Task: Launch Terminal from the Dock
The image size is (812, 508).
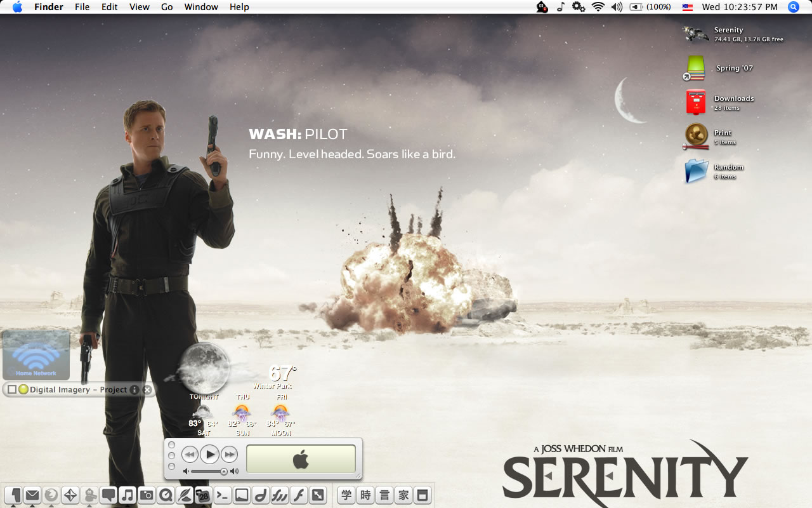Action: (222, 495)
